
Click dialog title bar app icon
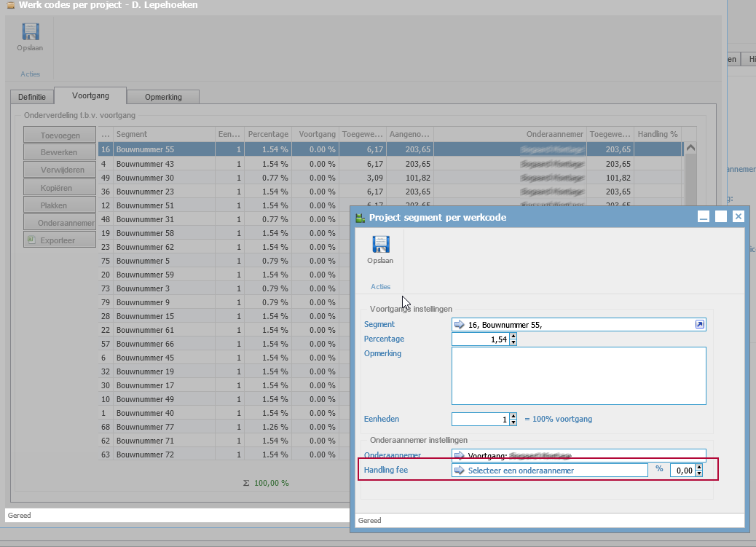[x=360, y=217]
